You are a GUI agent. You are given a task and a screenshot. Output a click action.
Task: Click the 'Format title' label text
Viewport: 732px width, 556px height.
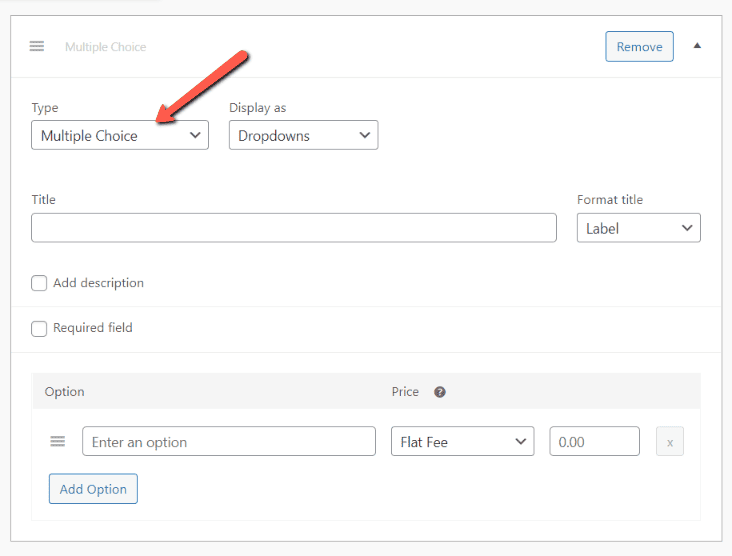pos(610,200)
